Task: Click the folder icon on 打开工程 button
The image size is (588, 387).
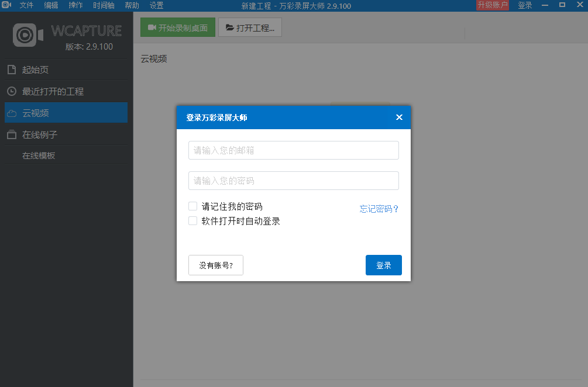Action: pyautogui.click(x=230, y=27)
